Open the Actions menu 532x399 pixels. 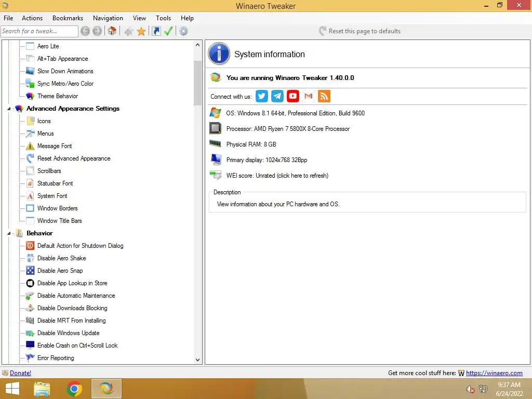[32, 18]
